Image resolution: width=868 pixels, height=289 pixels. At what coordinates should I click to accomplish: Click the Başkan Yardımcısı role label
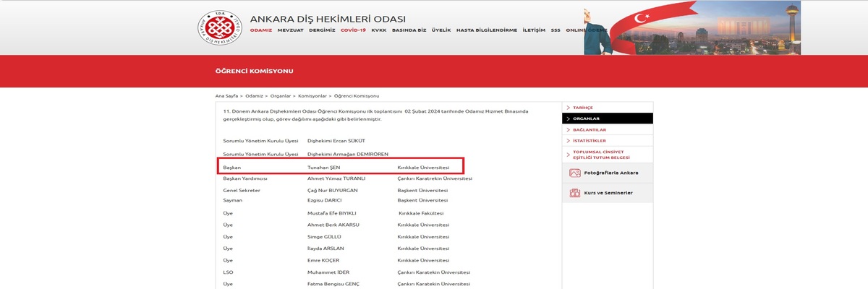pyautogui.click(x=245, y=178)
